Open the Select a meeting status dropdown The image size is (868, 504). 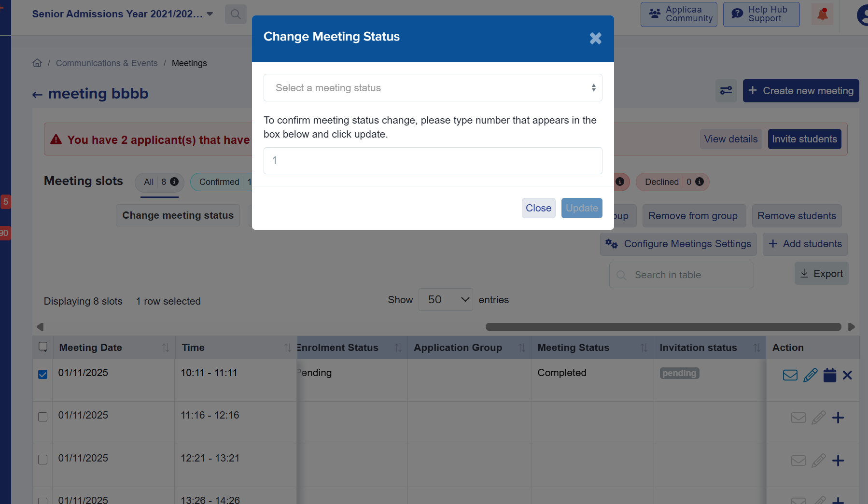coord(433,88)
